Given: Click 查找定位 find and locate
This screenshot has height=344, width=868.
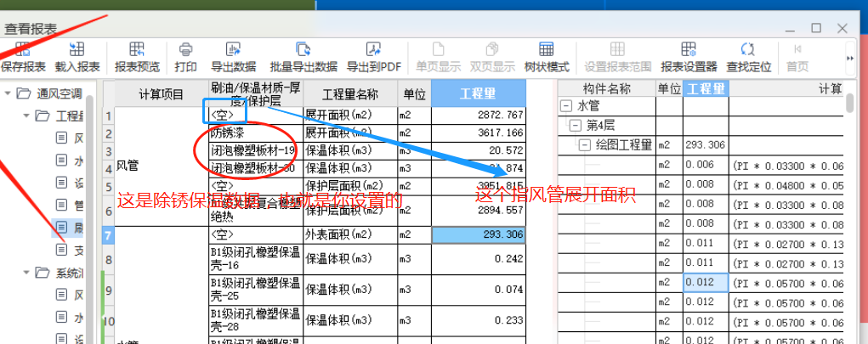Looking at the screenshot, I should click(748, 57).
